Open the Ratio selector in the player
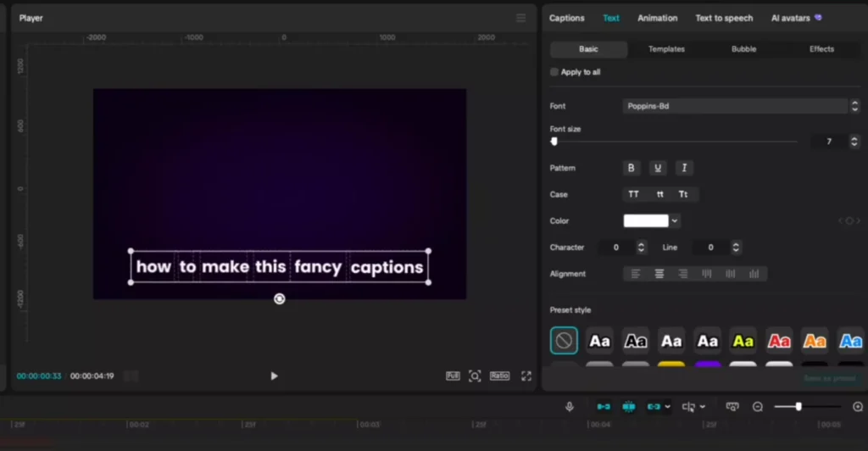The width and height of the screenshot is (868, 451). point(499,376)
